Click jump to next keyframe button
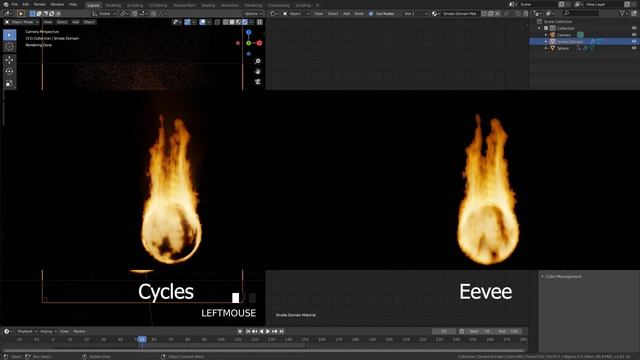 pyautogui.click(x=275, y=331)
